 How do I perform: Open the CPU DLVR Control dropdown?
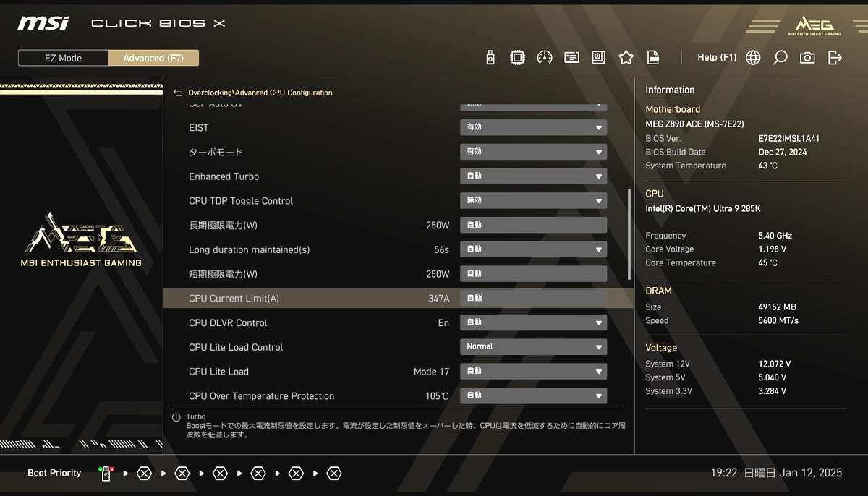click(x=534, y=322)
